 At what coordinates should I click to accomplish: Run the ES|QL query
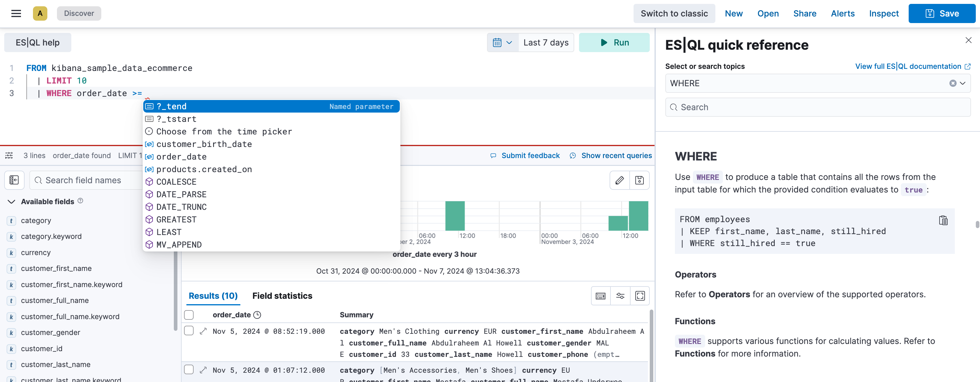614,42
